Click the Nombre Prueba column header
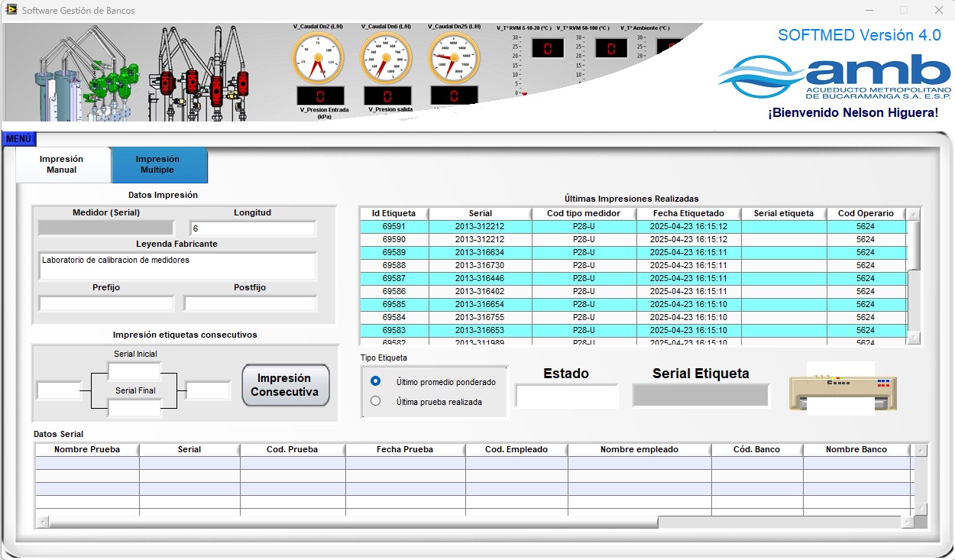The width and height of the screenshot is (955, 560). [x=87, y=449]
